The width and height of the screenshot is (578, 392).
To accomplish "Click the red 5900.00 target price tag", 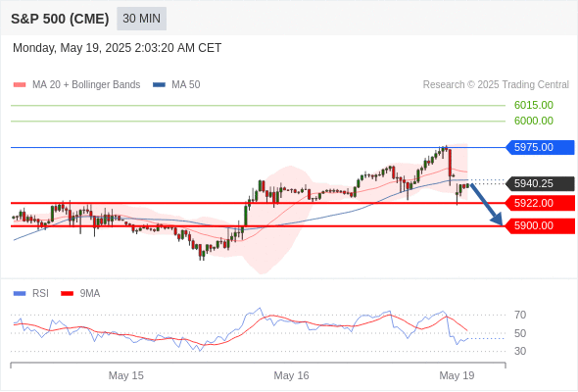I will click(540, 225).
